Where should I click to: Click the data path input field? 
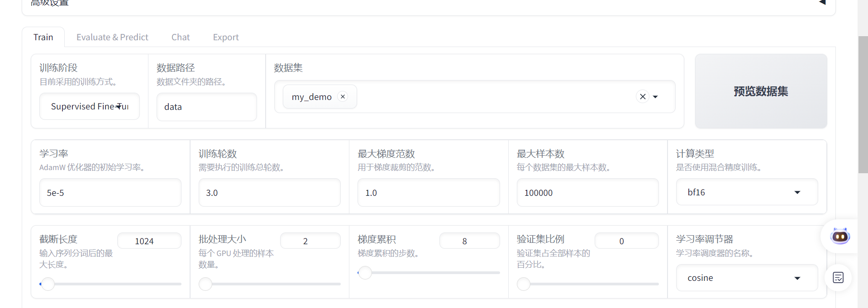(x=206, y=107)
